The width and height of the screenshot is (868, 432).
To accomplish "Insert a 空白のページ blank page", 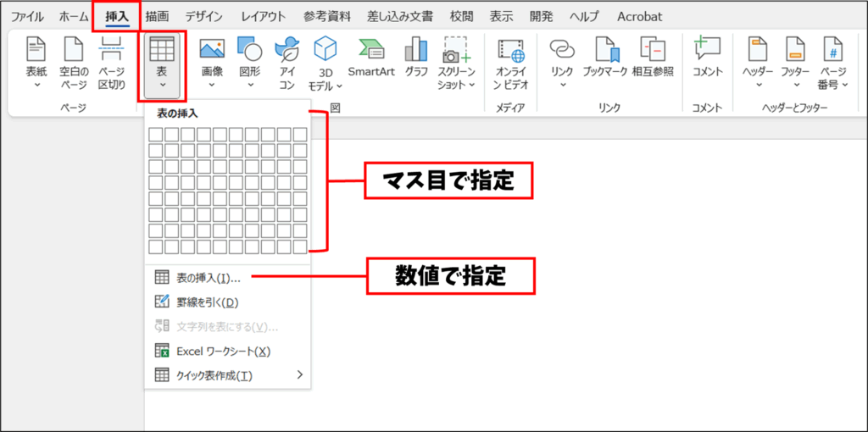I will [x=74, y=63].
